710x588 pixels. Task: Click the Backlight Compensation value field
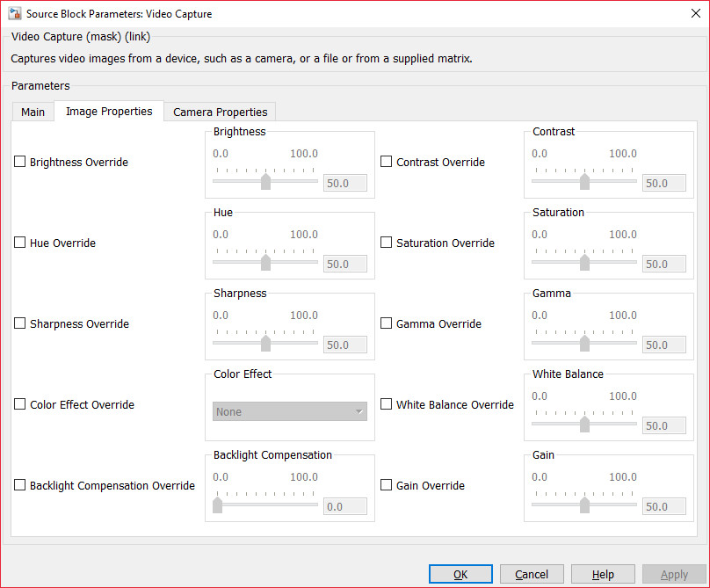(344, 507)
